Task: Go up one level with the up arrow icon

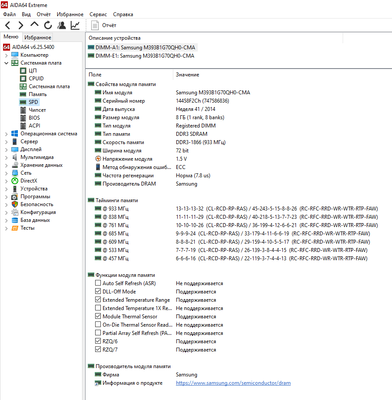Action: pos(34,25)
